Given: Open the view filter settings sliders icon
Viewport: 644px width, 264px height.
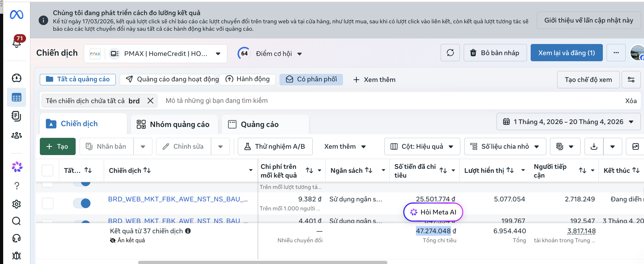Looking at the screenshot, I should coord(631,80).
